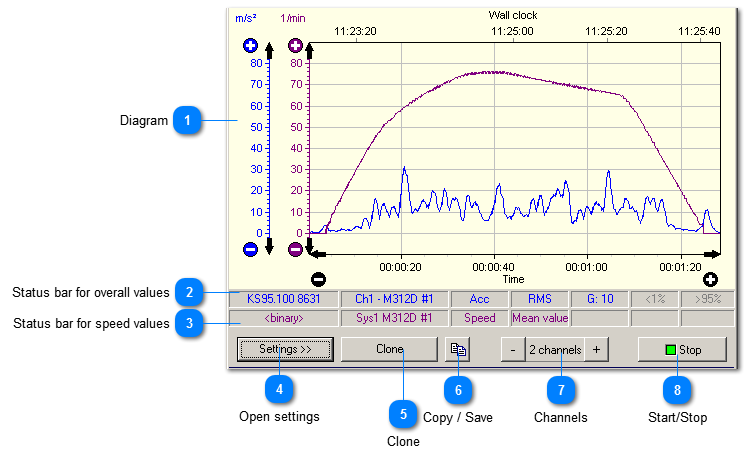748x465 pixels.
Task: Click the Acc field in overall status bar
Action: (x=478, y=298)
